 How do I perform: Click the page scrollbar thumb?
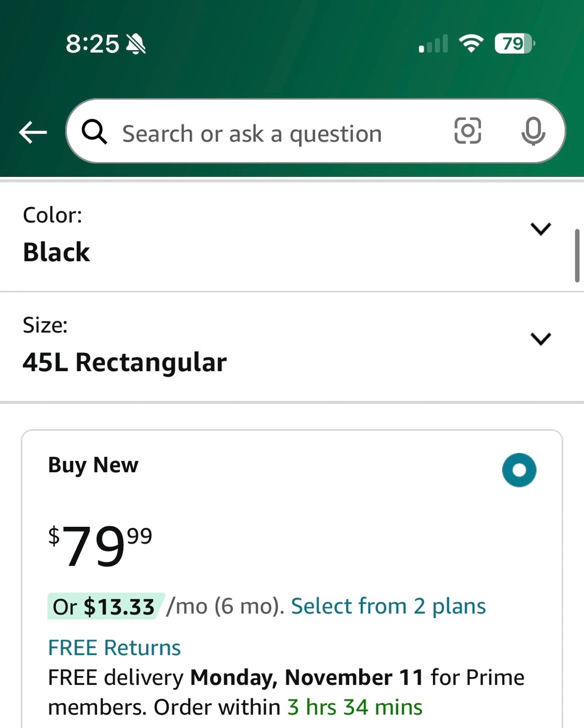(x=577, y=255)
